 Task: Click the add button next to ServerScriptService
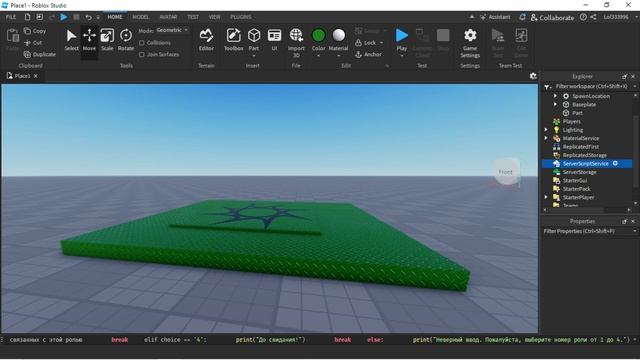point(615,163)
